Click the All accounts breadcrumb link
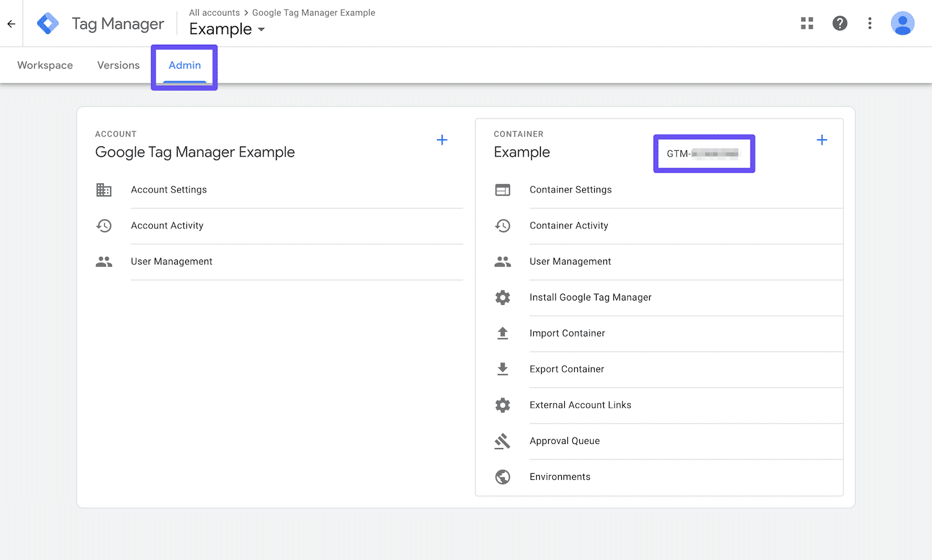The image size is (932, 560). coord(214,12)
